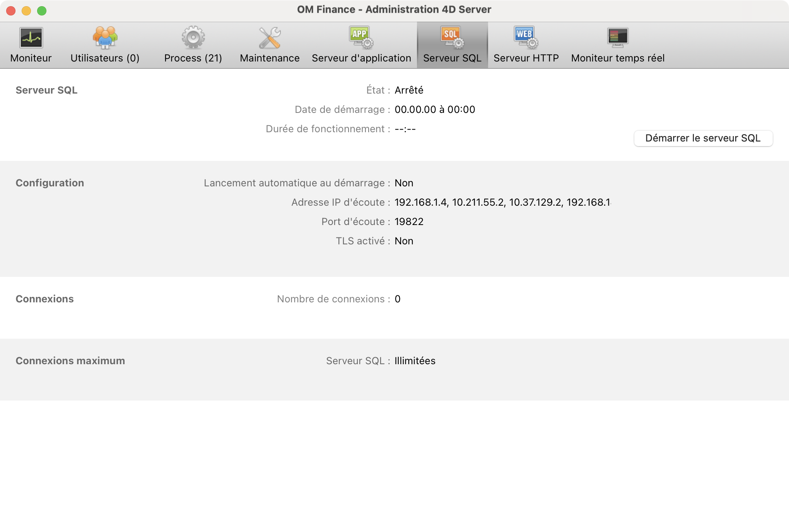Open the Serveur HTTP WEB icon
The height and width of the screenshot is (532, 789).
[526, 38]
